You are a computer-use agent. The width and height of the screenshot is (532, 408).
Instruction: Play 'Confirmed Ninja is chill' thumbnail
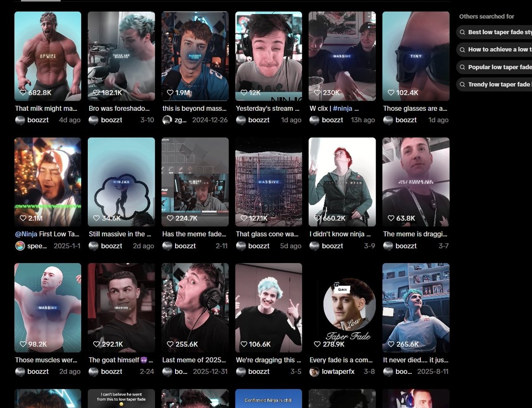(x=269, y=398)
